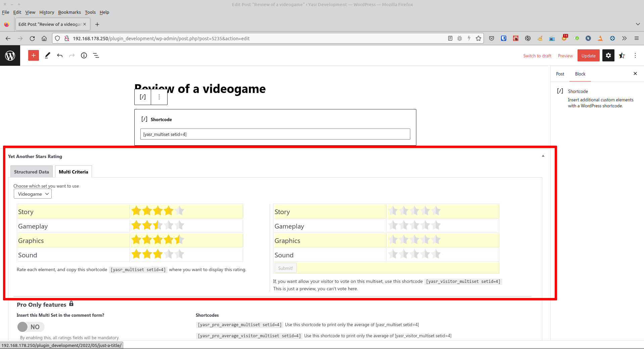Click the shortcode text input field

[275, 134]
